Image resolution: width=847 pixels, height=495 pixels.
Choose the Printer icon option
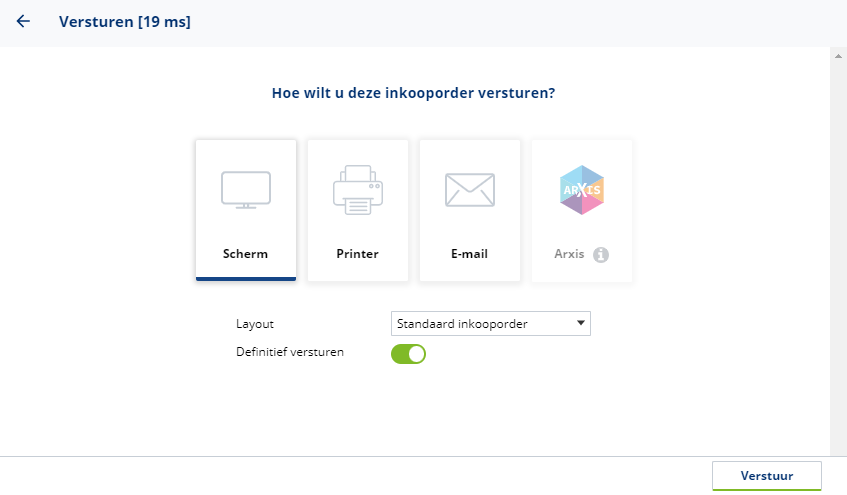click(x=357, y=190)
